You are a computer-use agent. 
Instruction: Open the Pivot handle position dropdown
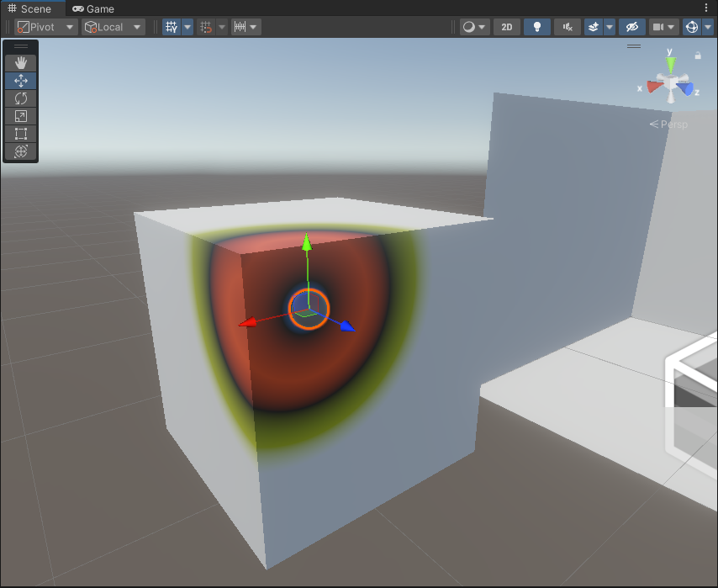[x=45, y=27]
